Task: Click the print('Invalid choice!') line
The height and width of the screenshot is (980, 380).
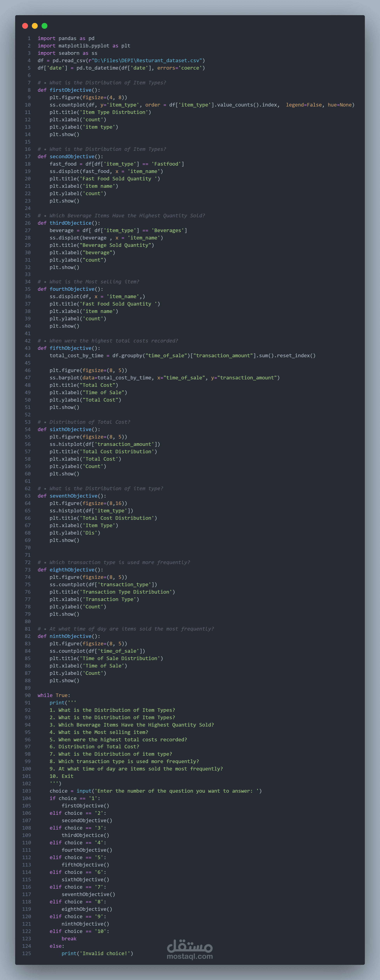Action: 97,953
